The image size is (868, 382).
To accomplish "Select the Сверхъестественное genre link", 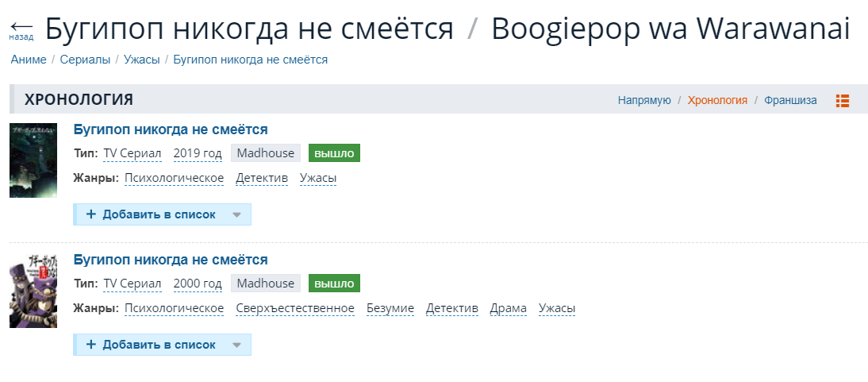I will click(295, 308).
